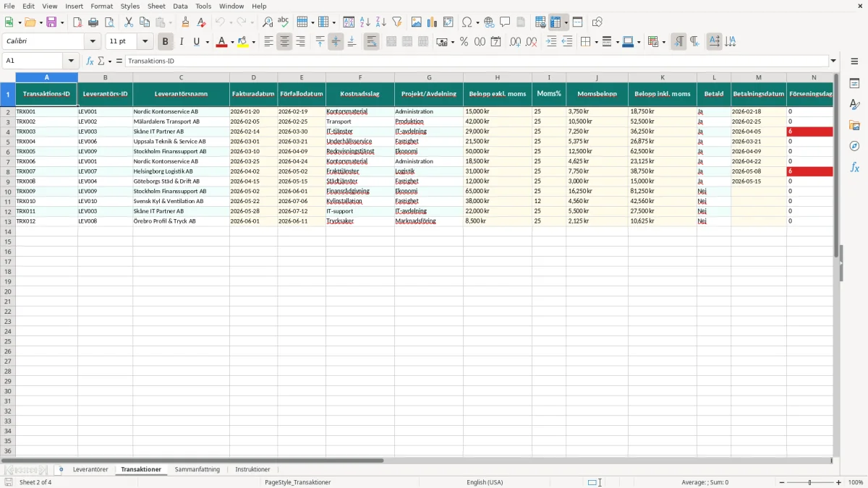Open the Name Box dropdown arrow

[70, 61]
